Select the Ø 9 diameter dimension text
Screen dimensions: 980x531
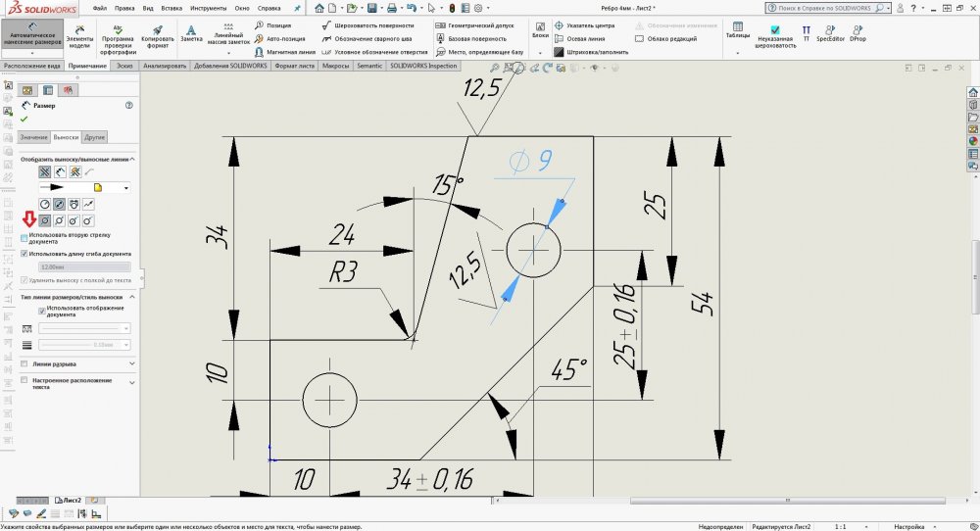click(x=530, y=162)
